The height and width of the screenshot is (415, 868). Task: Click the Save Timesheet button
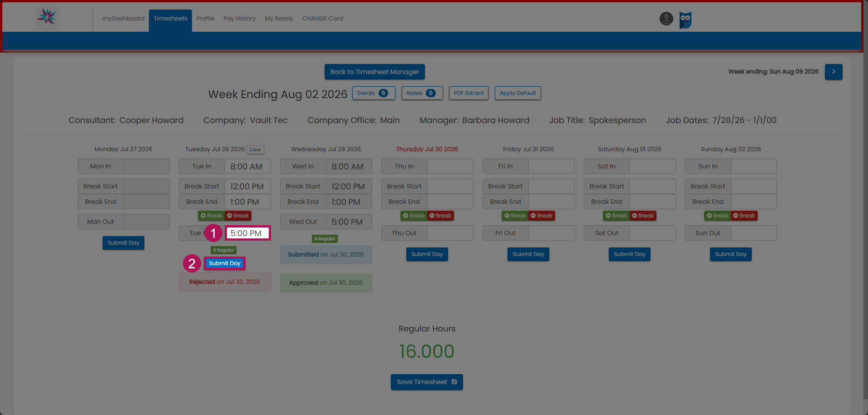427,382
